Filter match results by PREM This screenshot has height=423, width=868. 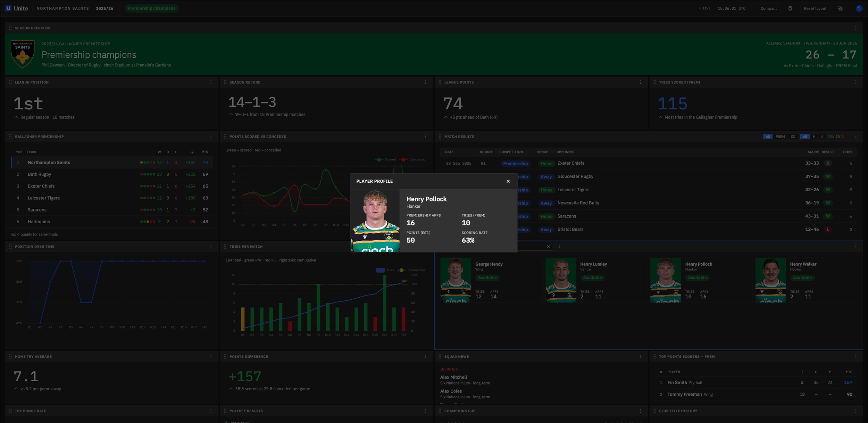tap(780, 137)
